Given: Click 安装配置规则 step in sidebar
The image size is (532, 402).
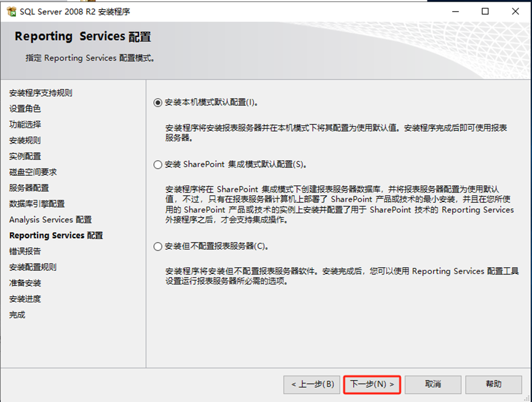Looking at the screenshot, I should tap(33, 267).
